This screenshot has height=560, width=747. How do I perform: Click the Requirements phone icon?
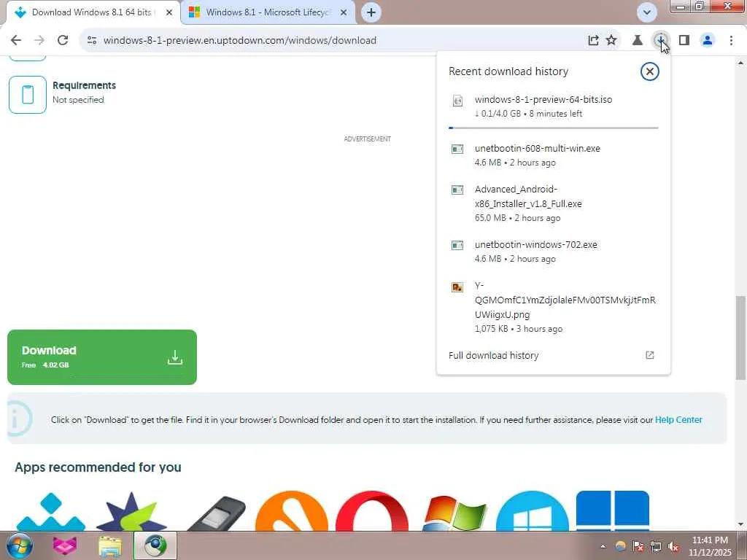tap(28, 95)
